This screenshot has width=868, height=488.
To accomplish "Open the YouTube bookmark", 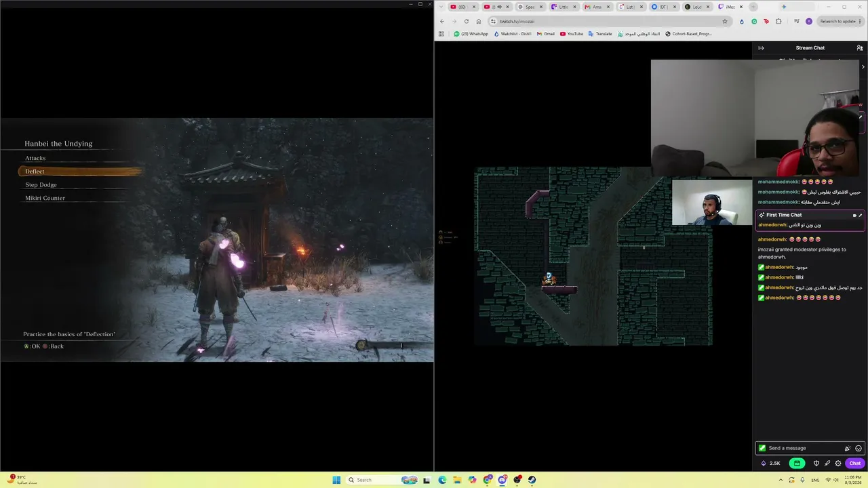I will pos(571,34).
